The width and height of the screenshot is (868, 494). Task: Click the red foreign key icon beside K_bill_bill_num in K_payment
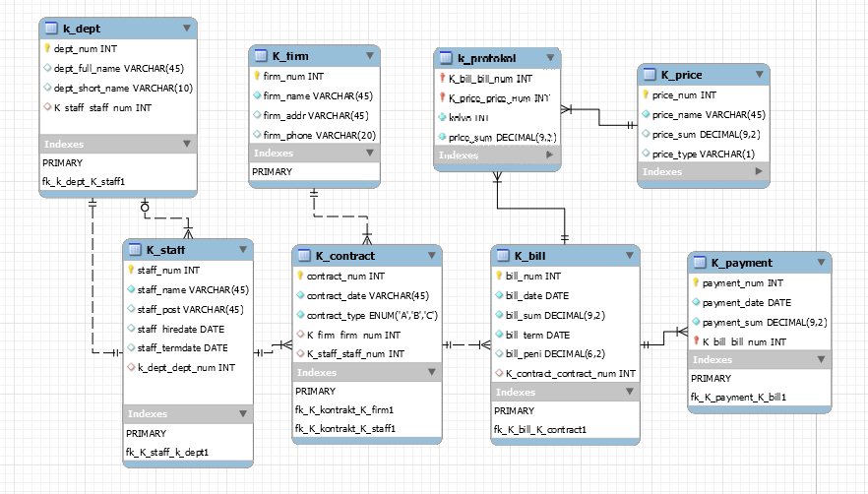(696, 341)
